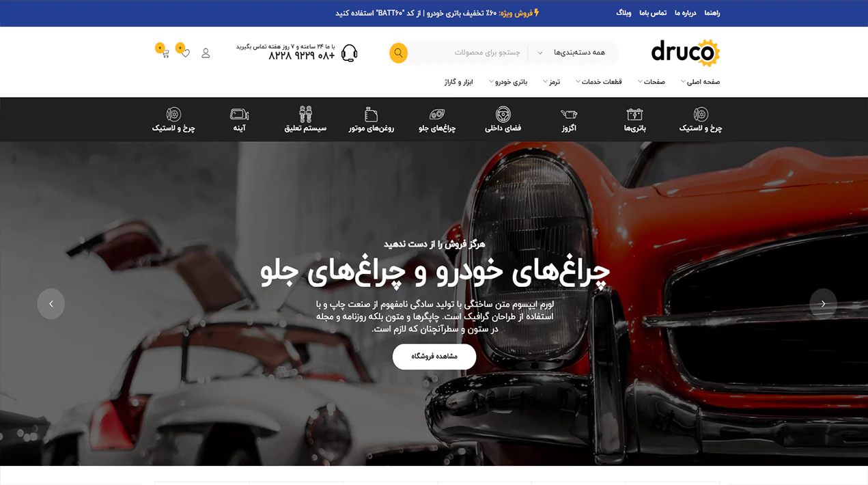Expand the قطعات خدمات menu chevron
The height and width of the screenshot is (485, 868).
pyautogui.click(x=578, y=82)
